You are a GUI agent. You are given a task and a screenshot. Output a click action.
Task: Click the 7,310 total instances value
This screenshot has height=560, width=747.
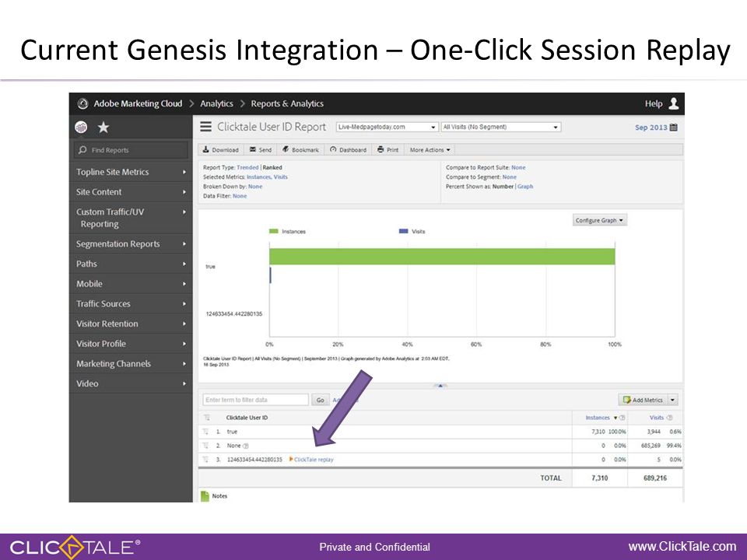pyautogui.click(x=599, y=478)
